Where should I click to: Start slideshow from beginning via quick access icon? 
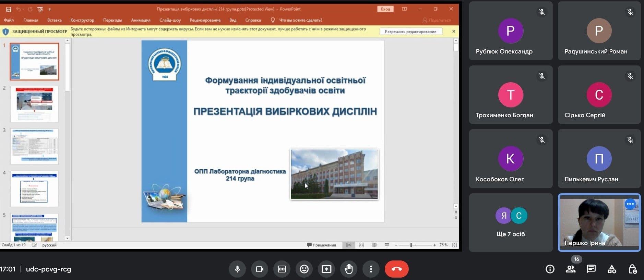(40, 9)
